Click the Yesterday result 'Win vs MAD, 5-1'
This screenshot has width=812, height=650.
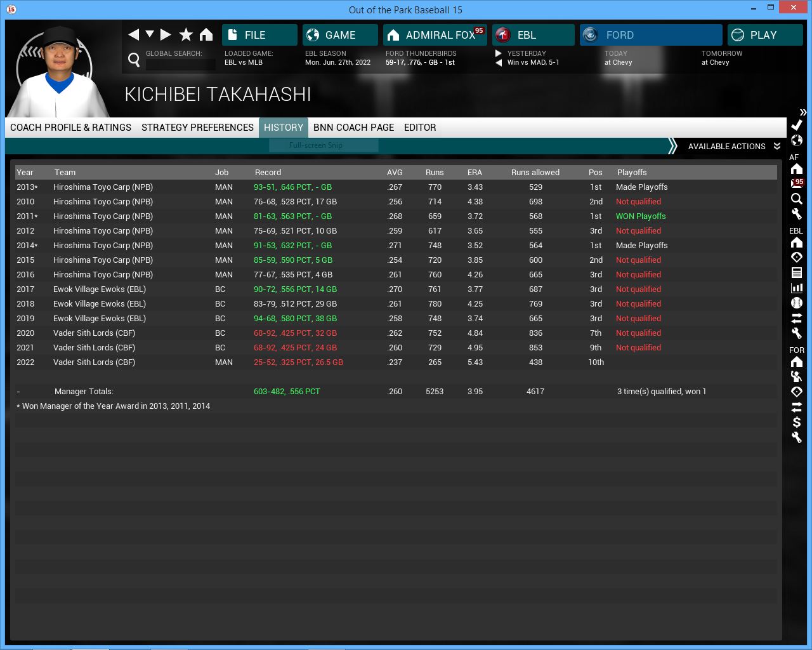coord(533,63)
